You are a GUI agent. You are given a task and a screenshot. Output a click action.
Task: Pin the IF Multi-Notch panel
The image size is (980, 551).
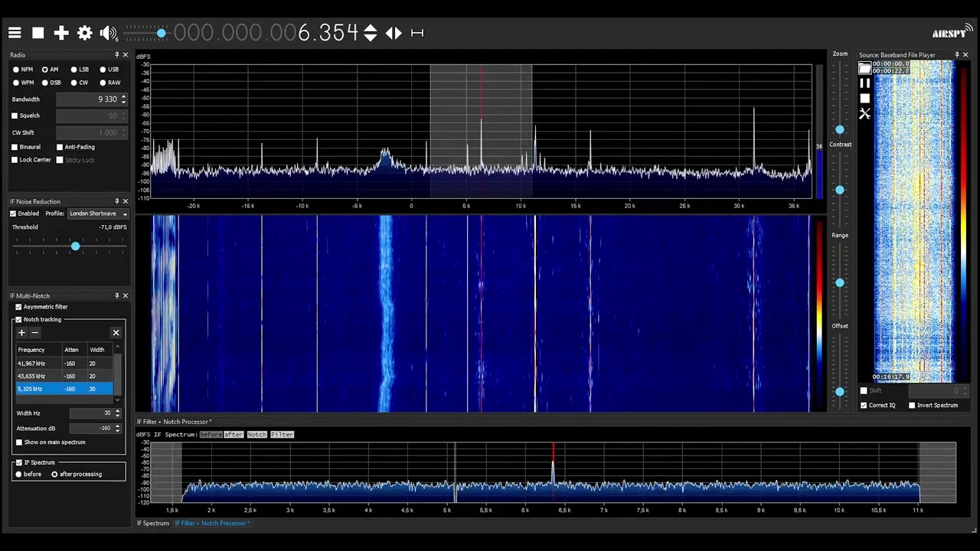(x=117, y=295)
